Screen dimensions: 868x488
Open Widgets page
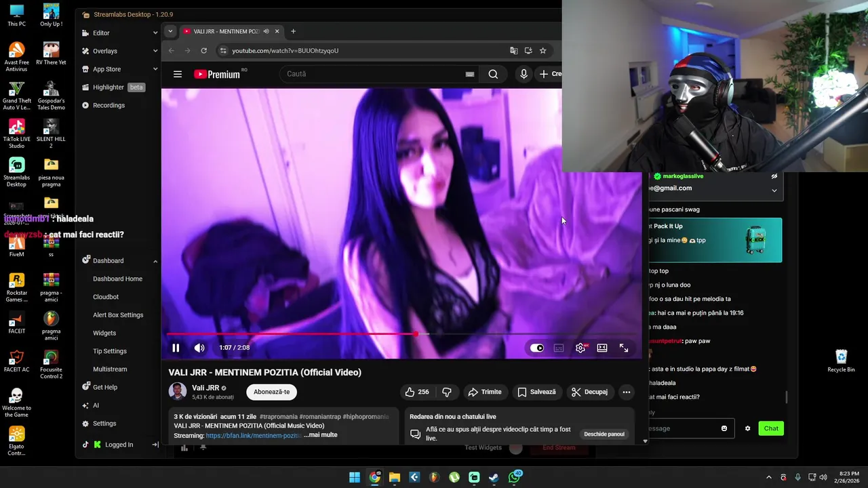[104, 333]
